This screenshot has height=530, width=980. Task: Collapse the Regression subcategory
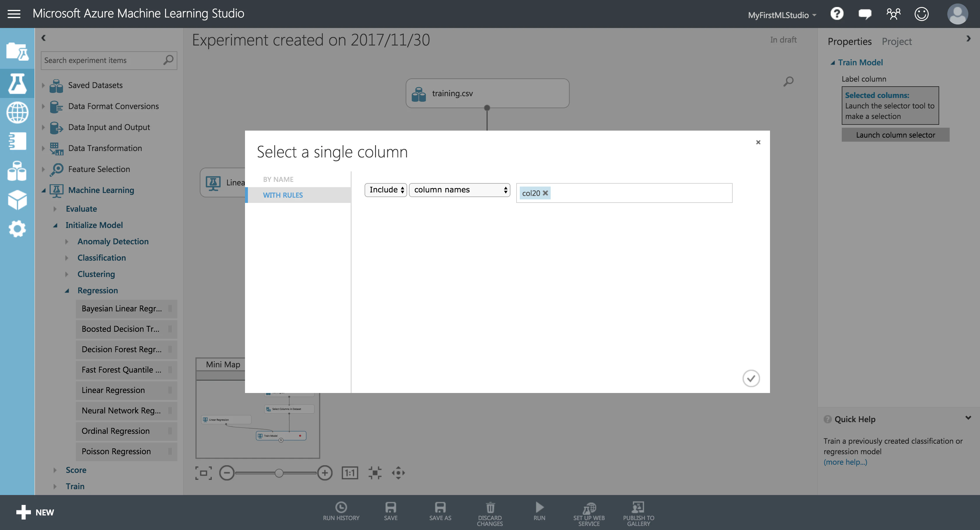[67, 290]
